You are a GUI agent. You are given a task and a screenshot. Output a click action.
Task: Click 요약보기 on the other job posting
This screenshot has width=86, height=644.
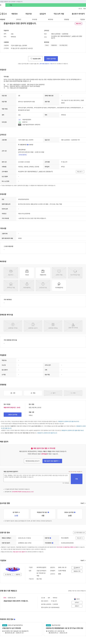pyautogui.click(x=77, y=603)
